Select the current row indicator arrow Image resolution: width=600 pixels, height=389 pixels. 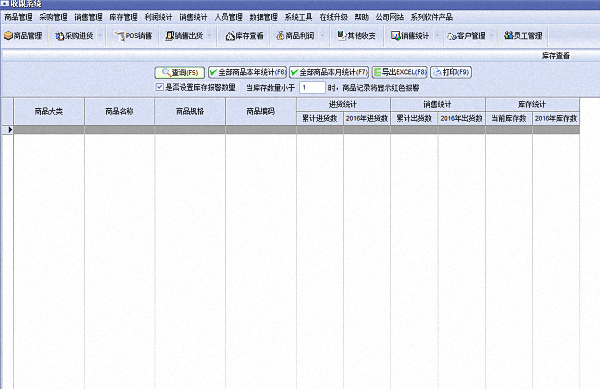[10, 130]
